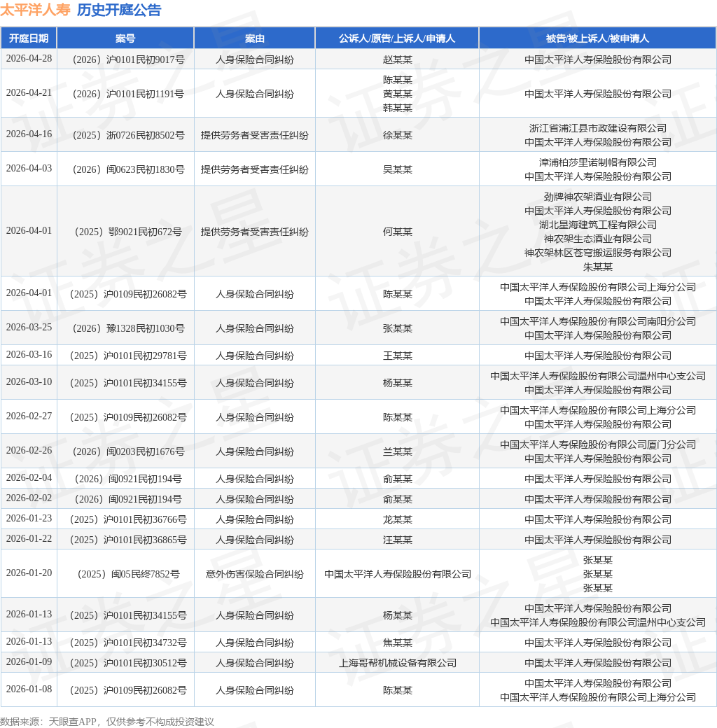Select the 案号 column header
This screenshot has height=728, width=717.
(x=125, y=38)
